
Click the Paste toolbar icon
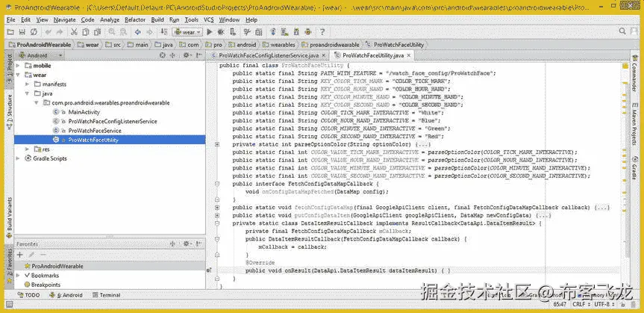coord(97,31)
